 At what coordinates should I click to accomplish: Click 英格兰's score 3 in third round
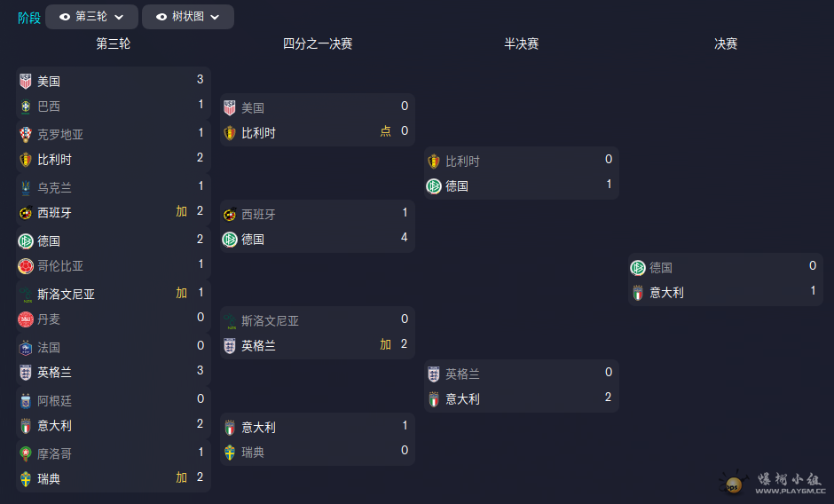[201, 371]
